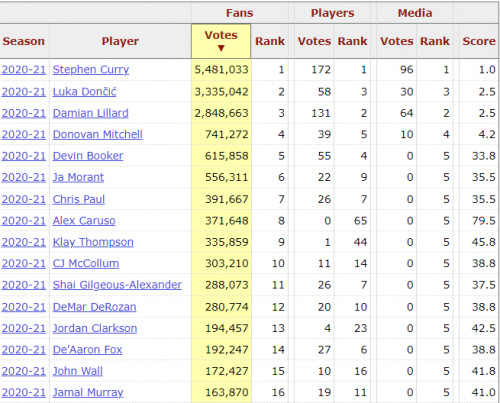
Task: Sort by the Score column header
Action: click(x=479, y=41)
